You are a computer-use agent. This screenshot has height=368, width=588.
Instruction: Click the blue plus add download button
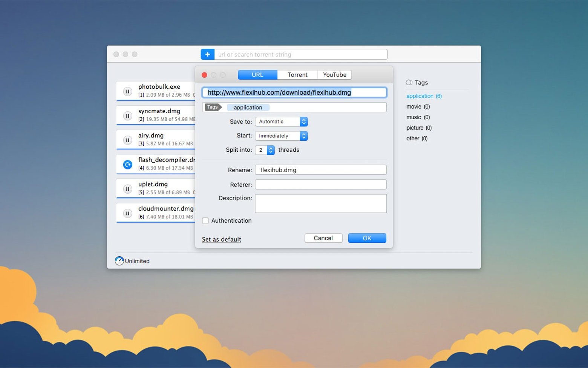tap(207, 54)
